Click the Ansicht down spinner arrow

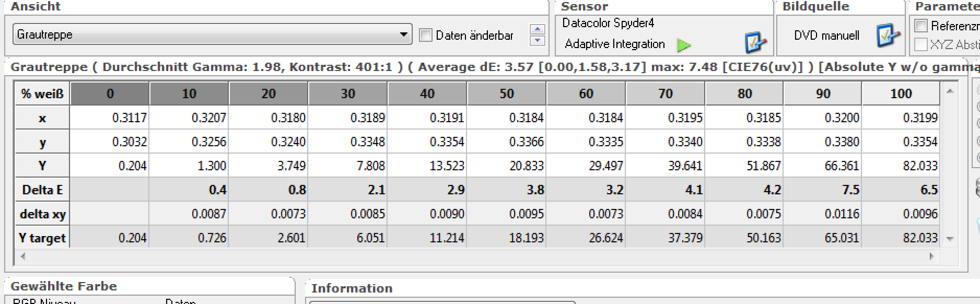538,41
